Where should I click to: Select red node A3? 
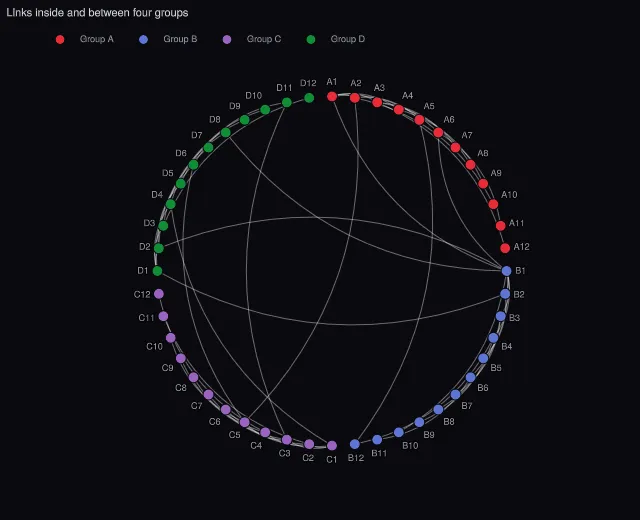tap(377, 102)
